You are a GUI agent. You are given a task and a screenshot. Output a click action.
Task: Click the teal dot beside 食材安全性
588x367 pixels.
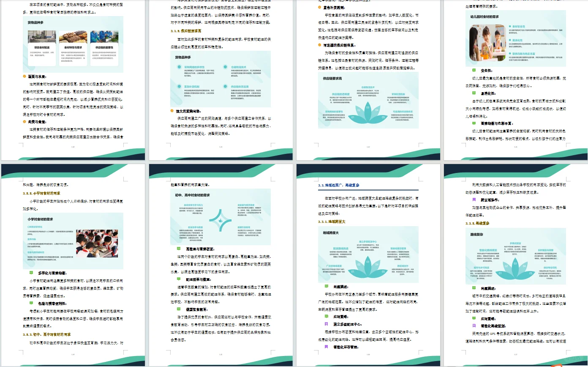510,26
